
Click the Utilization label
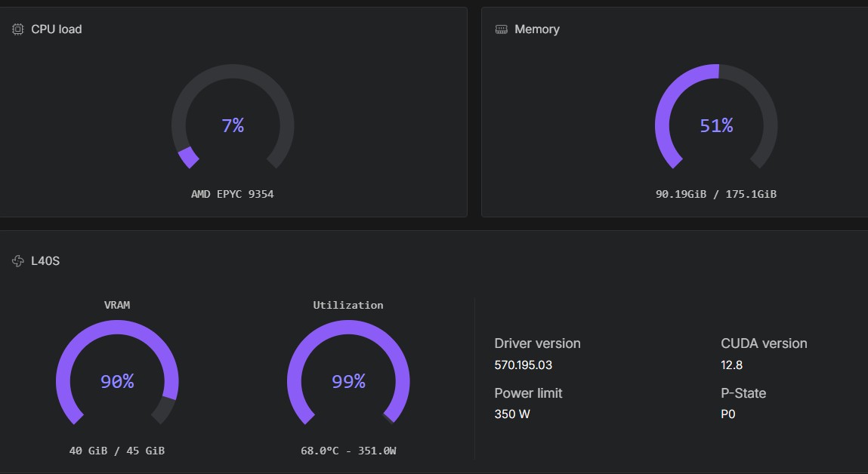click(x=348, y=305)
